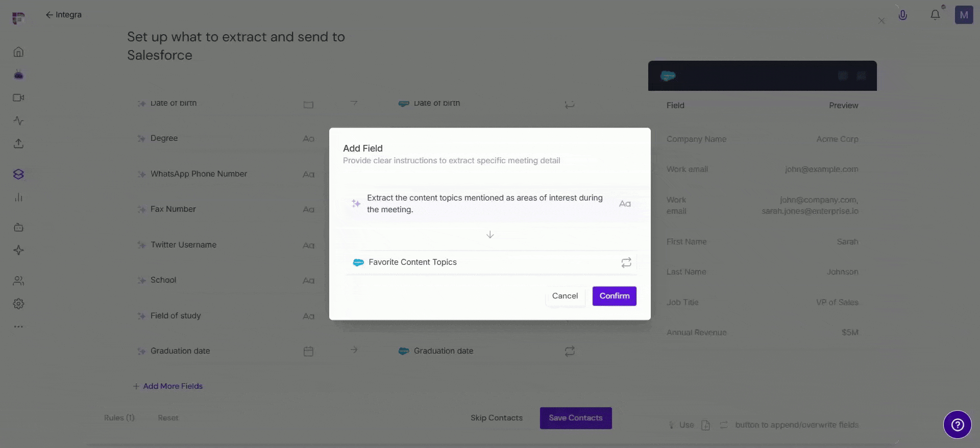Open the video meetings sidebar icon
The image size is (980, 448).
coord(18,97)
